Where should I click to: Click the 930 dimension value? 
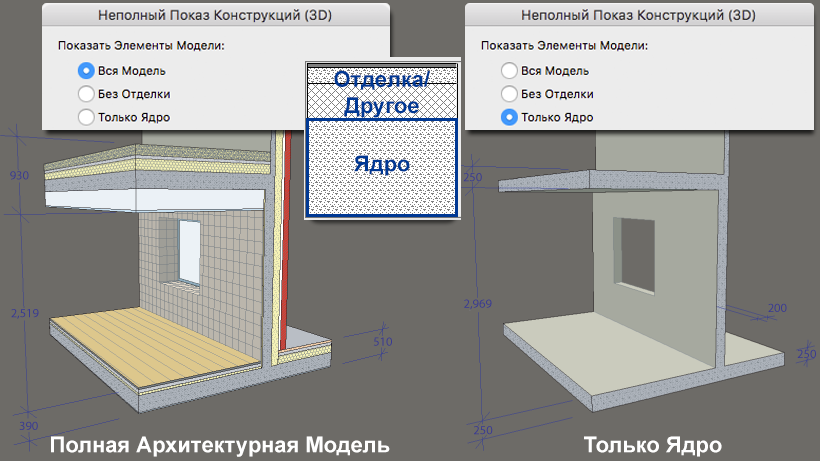[x=19, y=176]
